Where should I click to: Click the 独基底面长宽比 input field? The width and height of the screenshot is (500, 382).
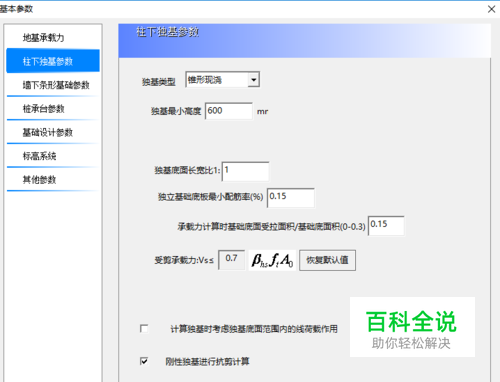pyautogui.click(x=245, y=171)
